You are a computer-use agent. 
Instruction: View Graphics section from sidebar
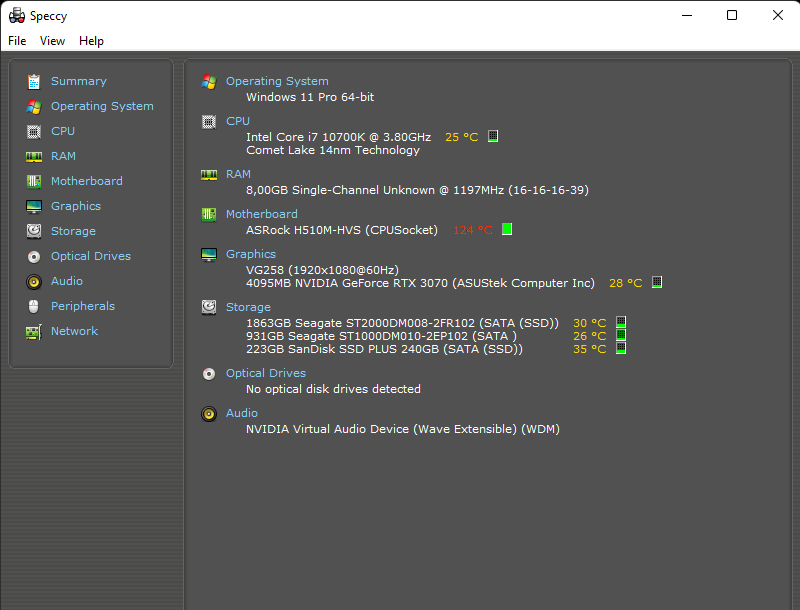point(76,206)
